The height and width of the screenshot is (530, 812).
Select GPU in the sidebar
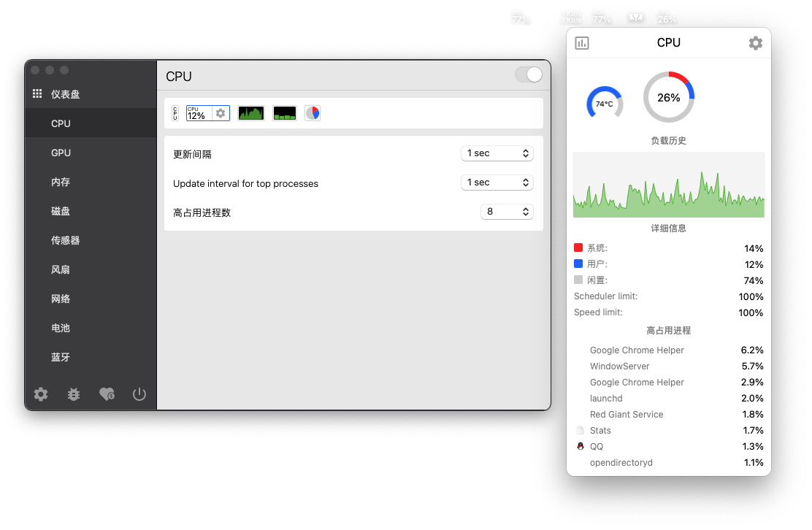61,153
